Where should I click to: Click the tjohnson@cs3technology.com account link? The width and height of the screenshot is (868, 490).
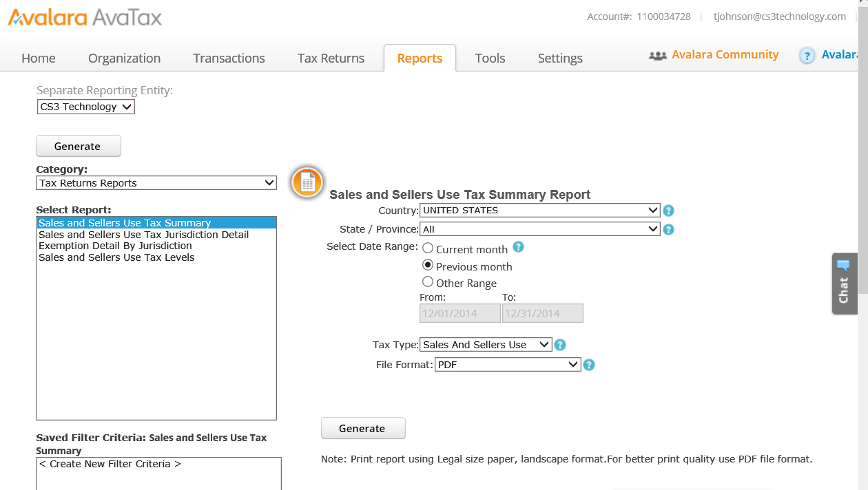tap(780, 17)
